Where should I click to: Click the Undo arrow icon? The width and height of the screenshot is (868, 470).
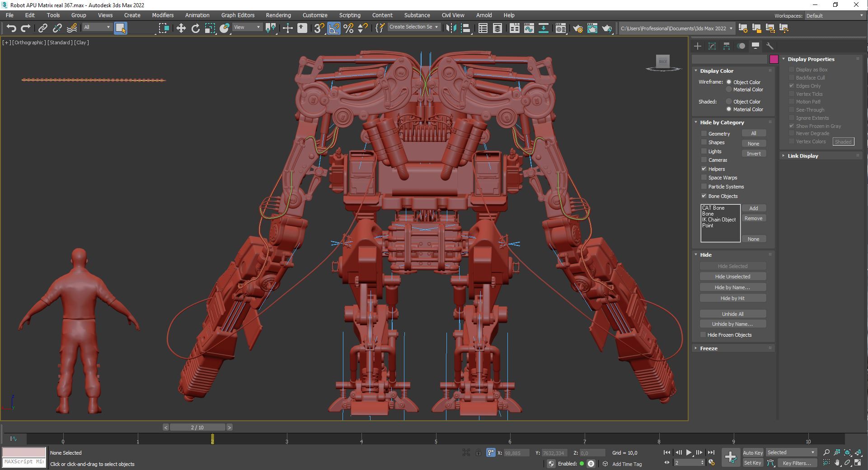click(11, 28)
